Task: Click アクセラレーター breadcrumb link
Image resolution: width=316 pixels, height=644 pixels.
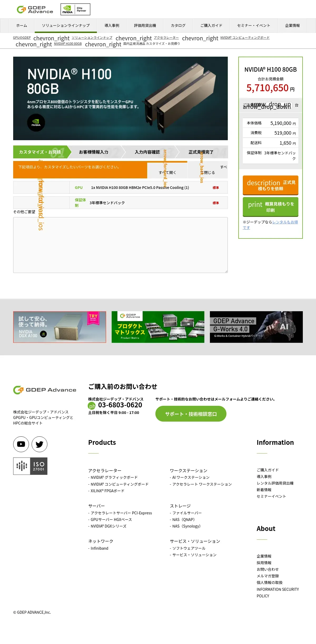Action: [166, 37]
